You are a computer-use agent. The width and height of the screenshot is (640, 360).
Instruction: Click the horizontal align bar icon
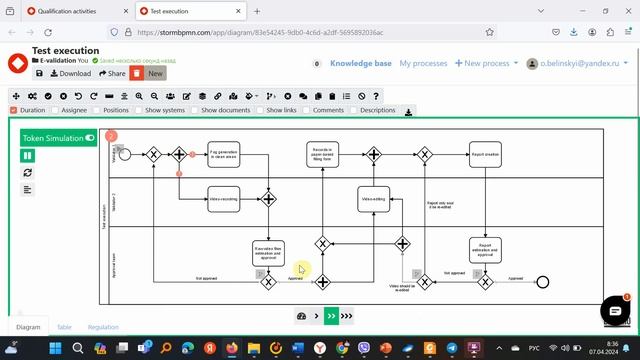109,96
